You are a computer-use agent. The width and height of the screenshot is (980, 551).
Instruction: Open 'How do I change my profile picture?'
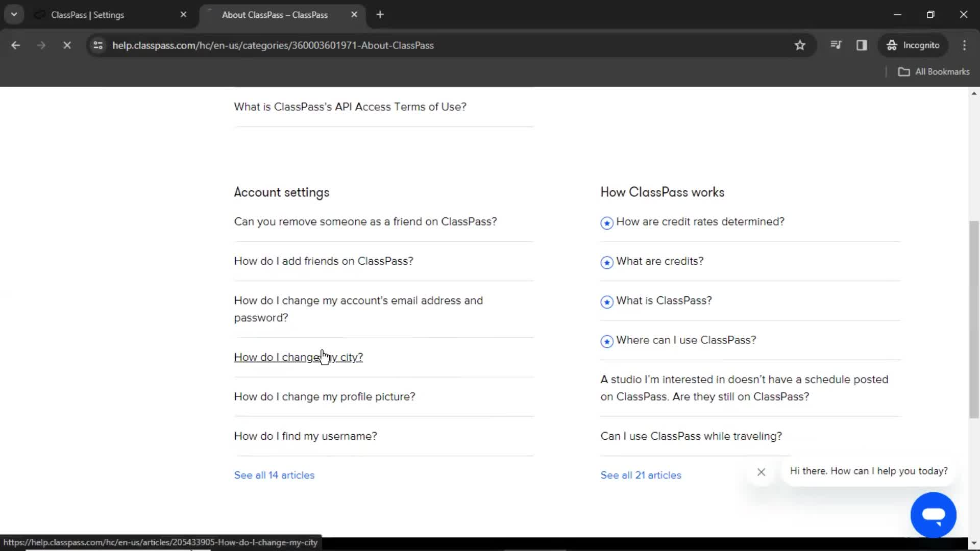(x=325, y=396)
